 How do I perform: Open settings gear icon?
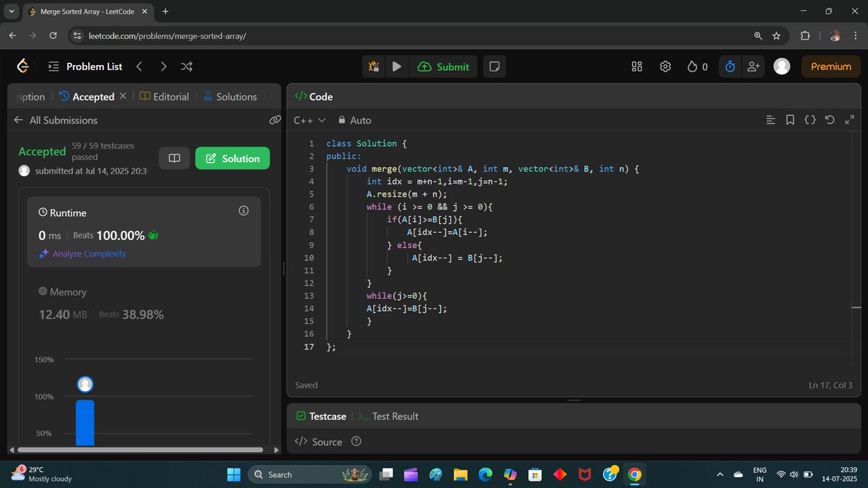665,67
